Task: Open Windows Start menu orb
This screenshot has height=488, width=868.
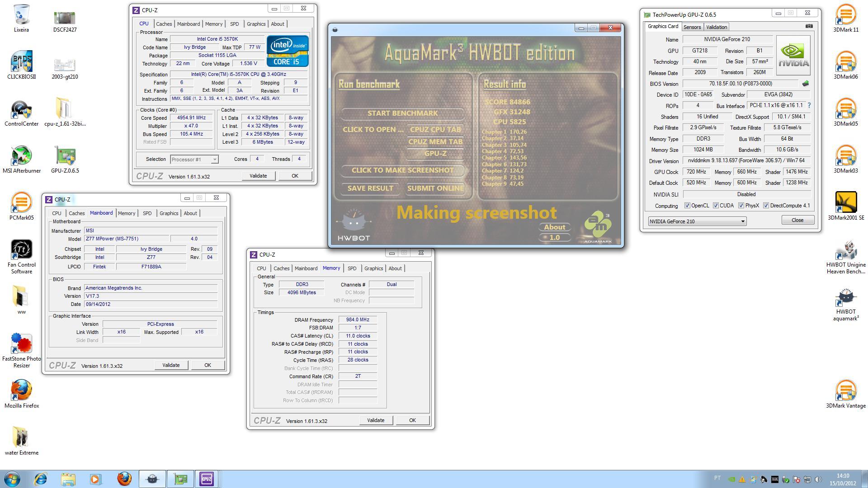Action: tap(12, 479)
